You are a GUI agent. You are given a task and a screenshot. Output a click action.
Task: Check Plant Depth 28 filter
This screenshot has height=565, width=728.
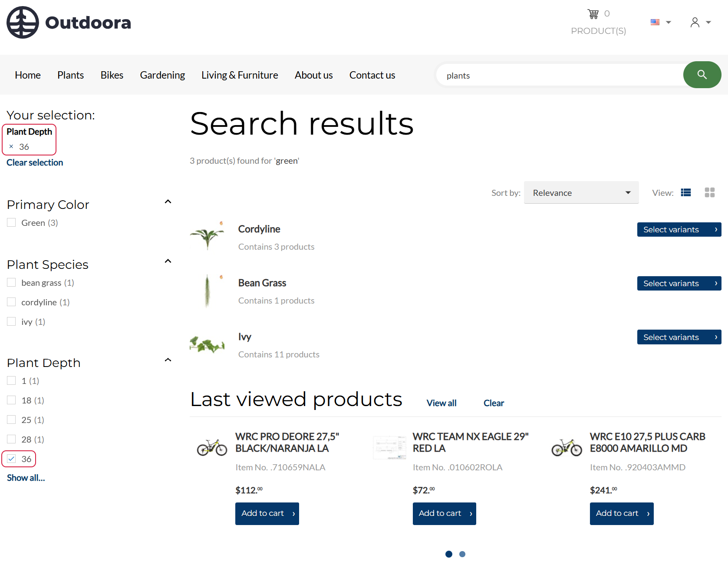(11, 439)
